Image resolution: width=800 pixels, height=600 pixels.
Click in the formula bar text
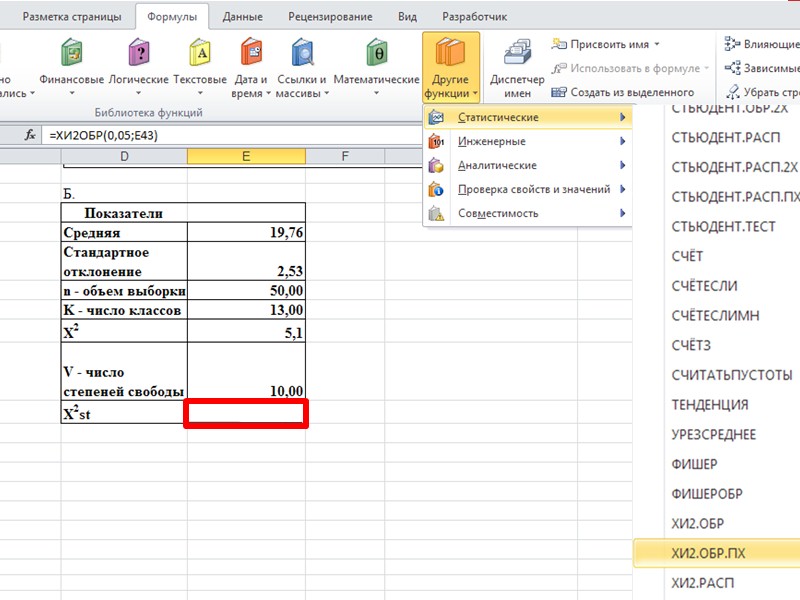104,135
